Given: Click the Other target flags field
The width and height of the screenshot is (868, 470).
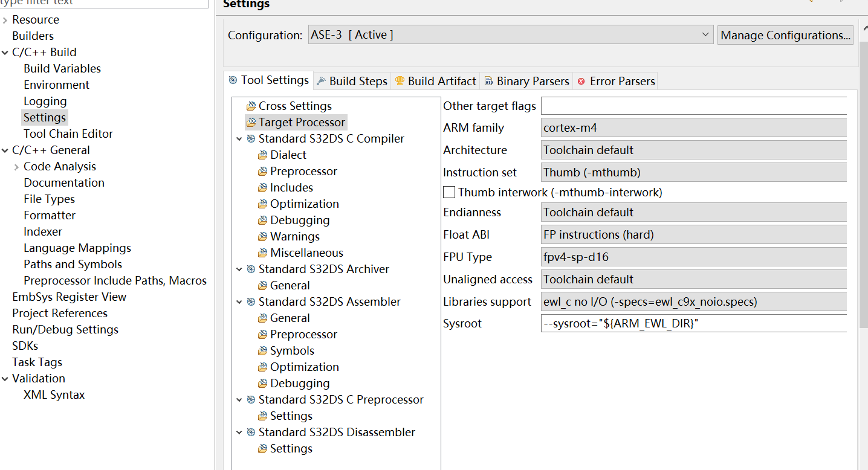Looking at the screenshot, I should coord(693,106).
